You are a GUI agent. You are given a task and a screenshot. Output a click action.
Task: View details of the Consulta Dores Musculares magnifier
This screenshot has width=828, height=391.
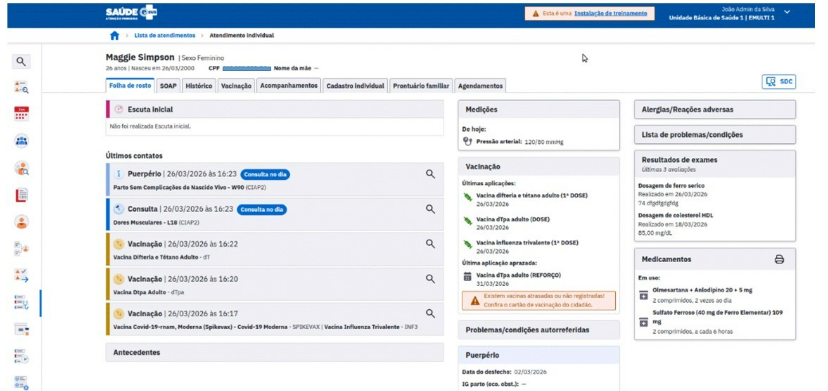430,209
